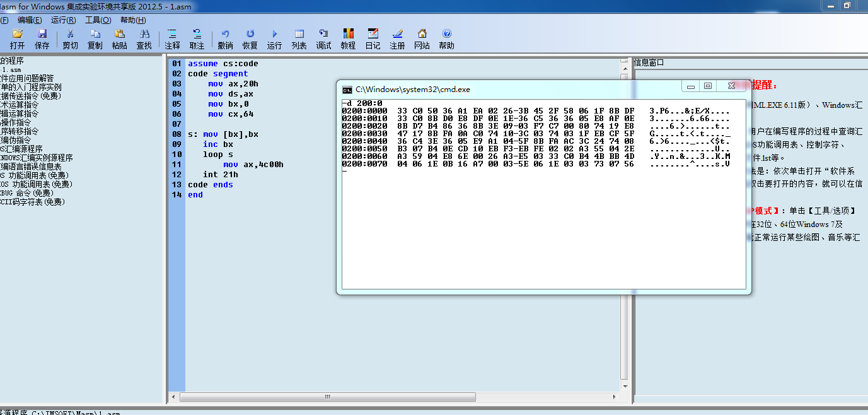
Task: Open the 工具(O) menu
Action: pos(98,20)
